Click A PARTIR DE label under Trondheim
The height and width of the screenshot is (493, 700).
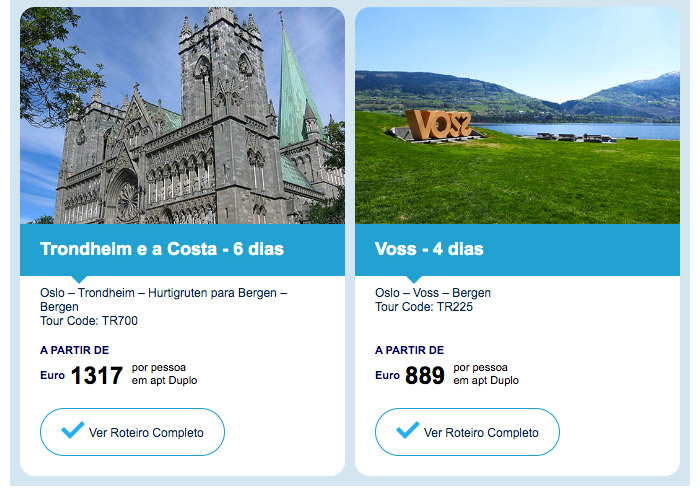click(x=75, y=350)
